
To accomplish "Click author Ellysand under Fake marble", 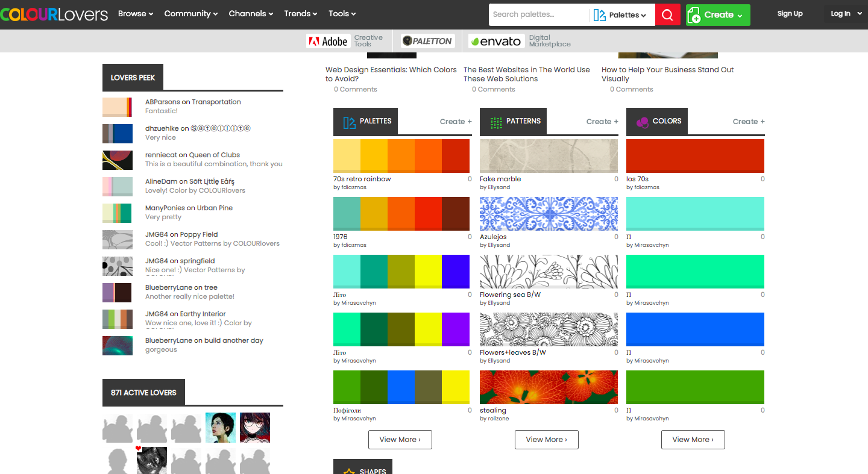I will tap(498, 187).
